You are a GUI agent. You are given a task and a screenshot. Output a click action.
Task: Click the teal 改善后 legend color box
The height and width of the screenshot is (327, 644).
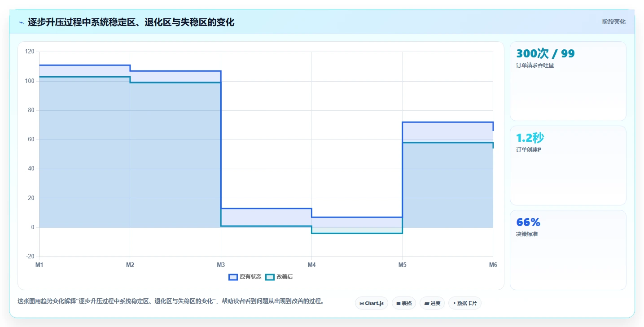tap(270, 277)
